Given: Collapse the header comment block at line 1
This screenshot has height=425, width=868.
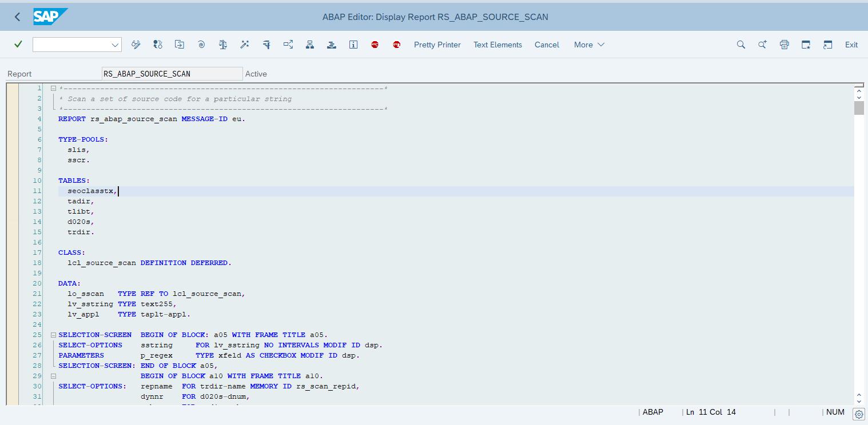Looking at the screenshot, I should pos(53,88).
